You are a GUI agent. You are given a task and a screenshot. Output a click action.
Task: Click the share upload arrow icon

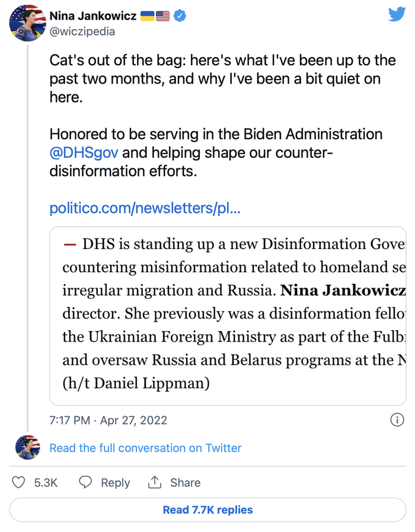coord(155,482)
